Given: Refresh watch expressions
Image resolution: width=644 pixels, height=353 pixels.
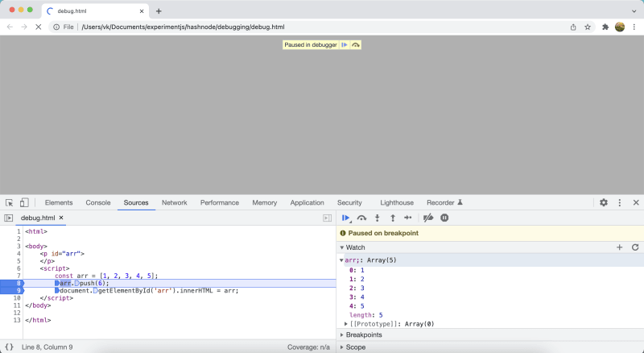Looking at the screenshot, I should coord(635,247).
